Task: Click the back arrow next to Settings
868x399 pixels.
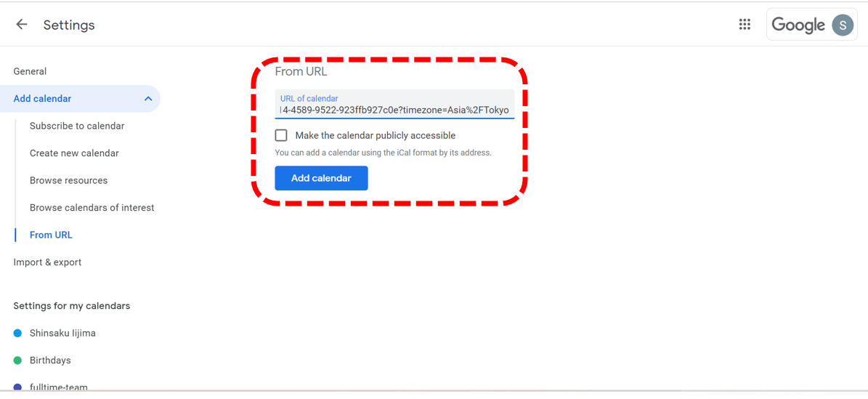Action: point(22,25)
